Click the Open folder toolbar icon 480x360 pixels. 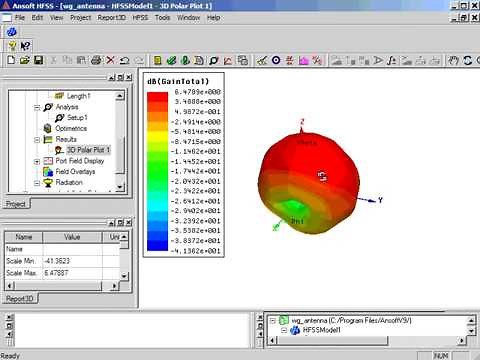[x=25, y=60]
